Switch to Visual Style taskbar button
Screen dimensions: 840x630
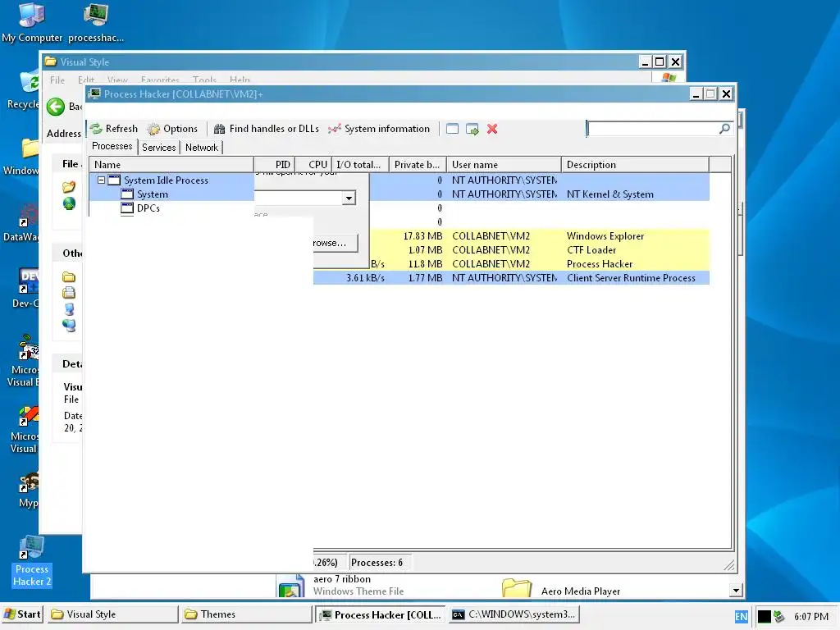[x=112, y=614]
